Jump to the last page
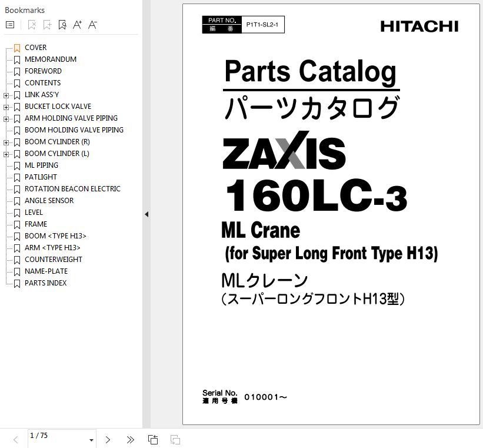Viewport: 483px width, 448px height. [x=130, y=440]
